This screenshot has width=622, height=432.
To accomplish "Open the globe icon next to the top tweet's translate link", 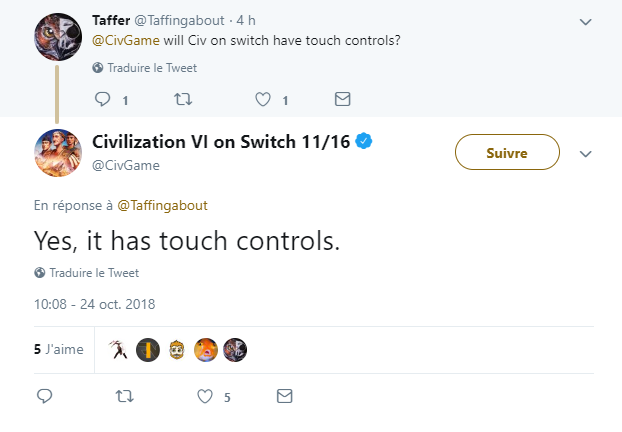I will (97, 68).
